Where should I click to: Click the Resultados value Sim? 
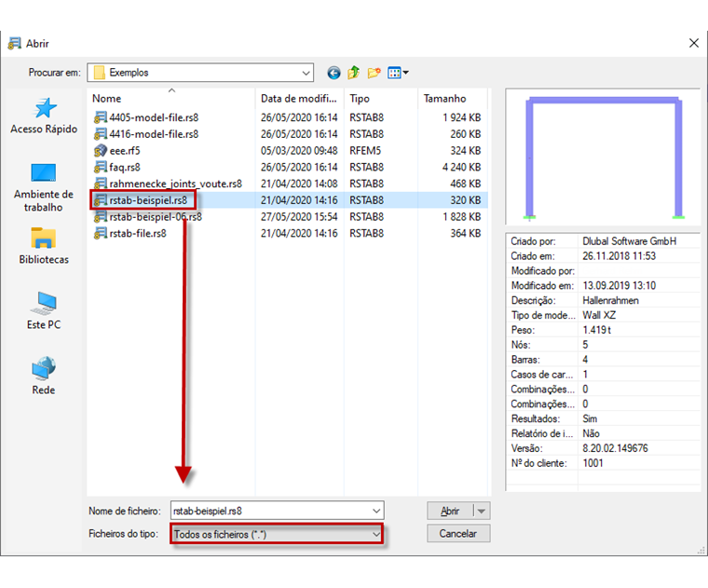pyautogui.click(x=590, y=419)
